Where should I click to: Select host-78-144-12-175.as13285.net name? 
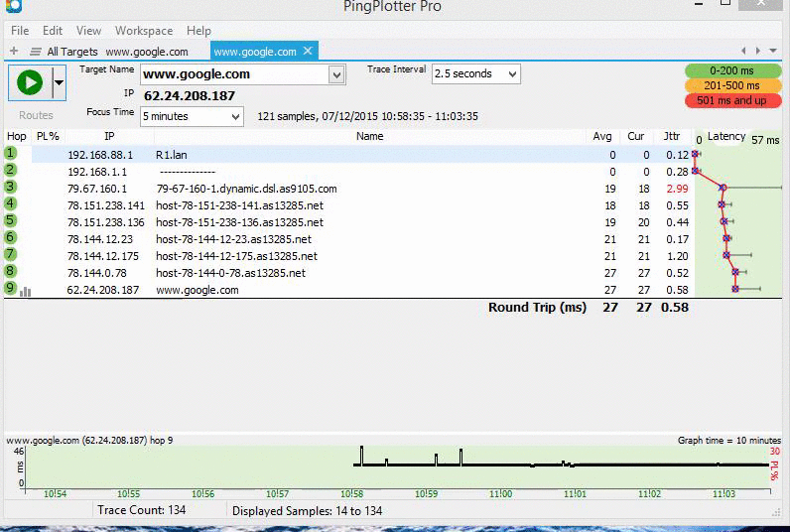(x=237, y=256)
